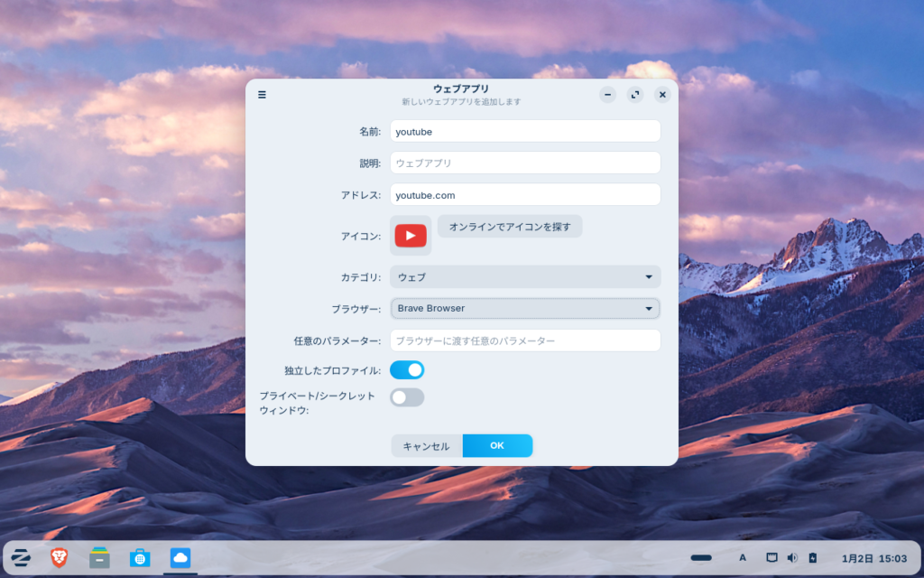Open the ブラウザー dropdown showing Brave Browser
Image resolution: width=924 pixels, height=578 pixels.
(525, 309)
